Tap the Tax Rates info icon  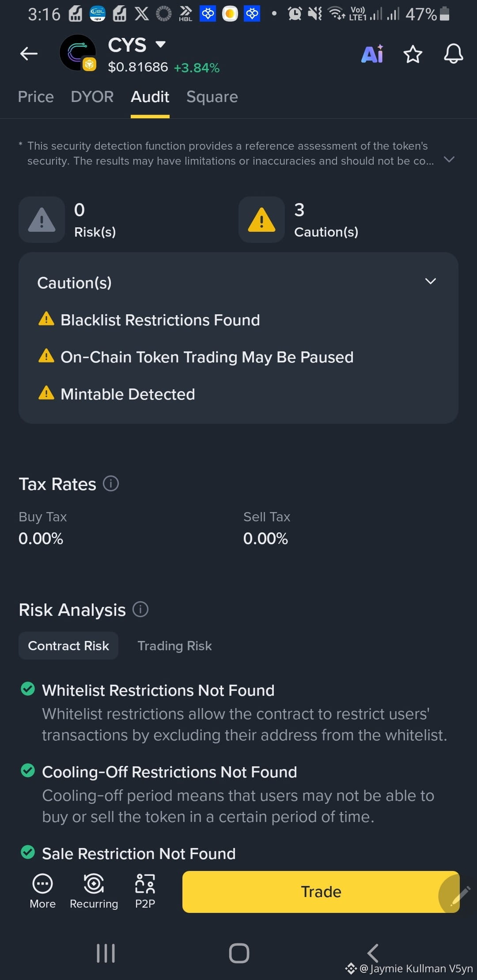click(111, 483)
